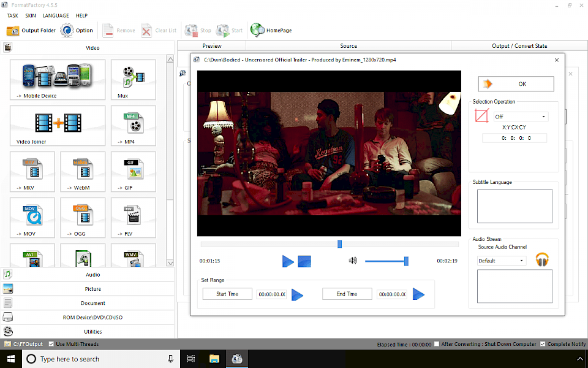Viewport: 588px width, 368px height.
Task: Click the Start toolbar icon
Action: (x=222, y=31)
